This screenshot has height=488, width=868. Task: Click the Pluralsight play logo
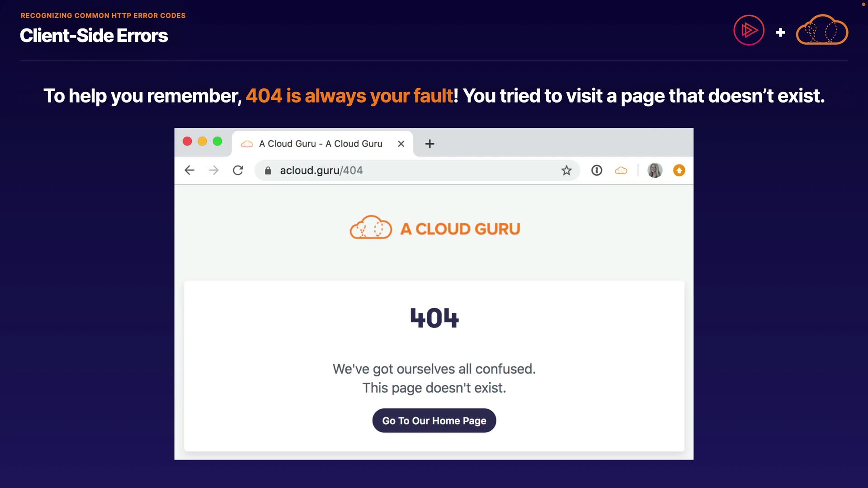tap(749, 31)
